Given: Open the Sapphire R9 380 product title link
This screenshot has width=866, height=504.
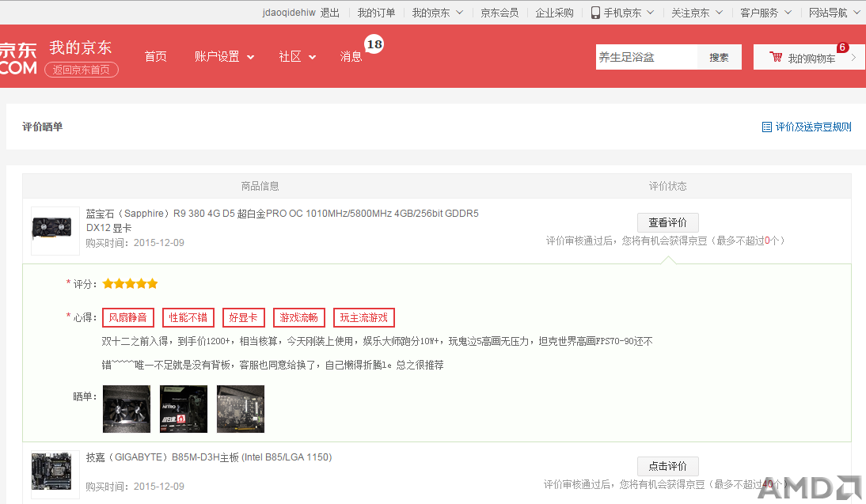Looking at the screenshot, I should pyautogui.click(x=283, y=220).
